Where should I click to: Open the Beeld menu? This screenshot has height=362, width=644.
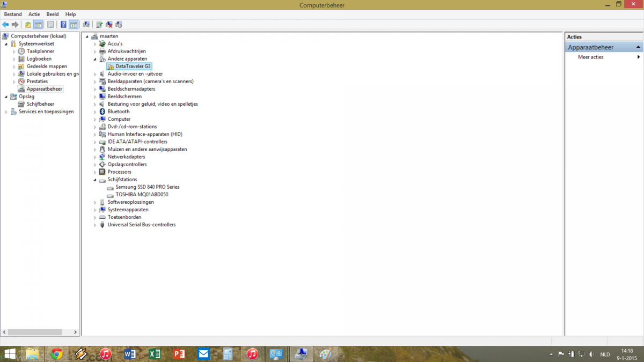click(53, 14)
